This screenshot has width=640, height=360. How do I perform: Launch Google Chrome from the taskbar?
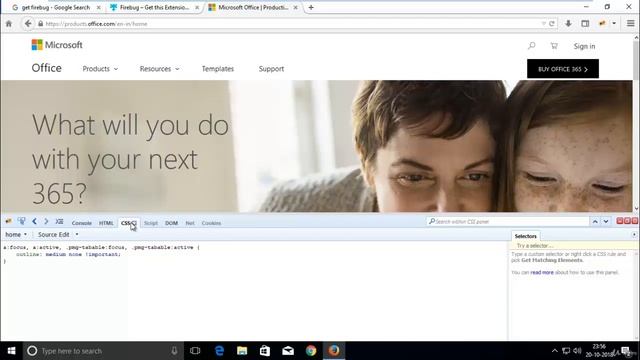pyautogui.click(x=311, y=351)
